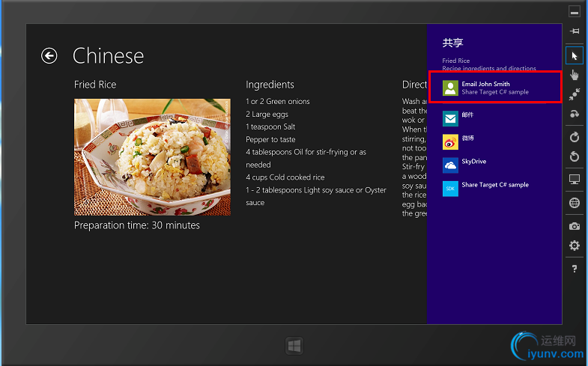Select basic touch mode hand icon

click(574, 75)
